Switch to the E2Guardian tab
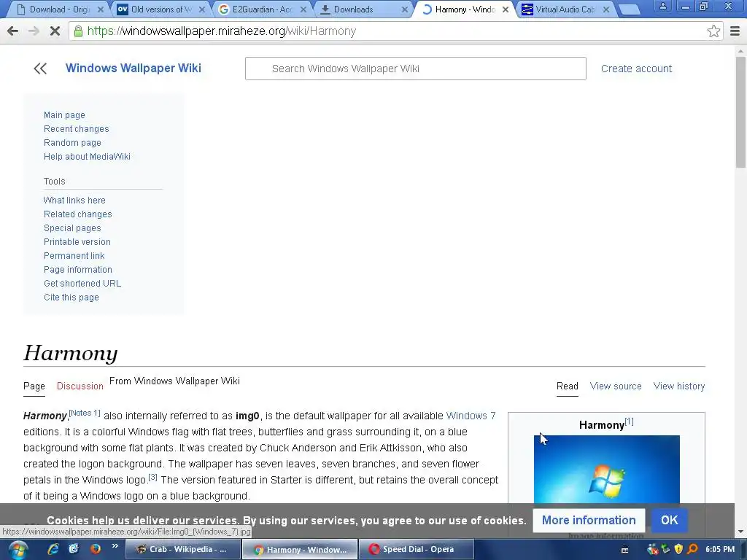The width and height of the screenshot is (747, 560). tap(261, 9)
